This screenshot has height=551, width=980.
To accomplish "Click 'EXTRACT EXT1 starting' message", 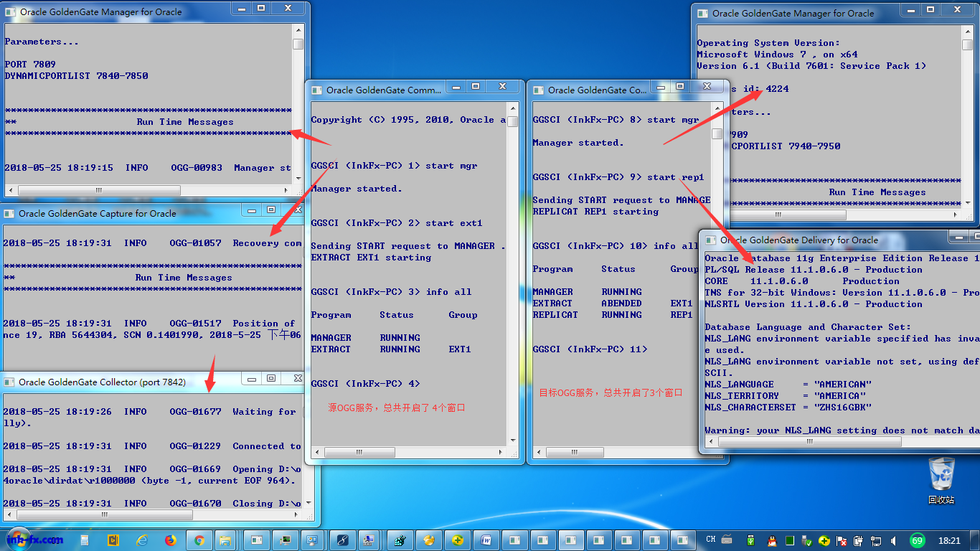I will click(371, 258).
